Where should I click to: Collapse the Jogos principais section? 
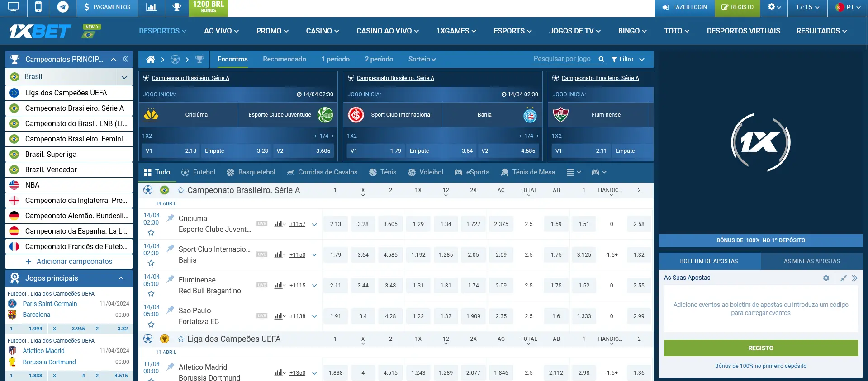tap(121, 278)
